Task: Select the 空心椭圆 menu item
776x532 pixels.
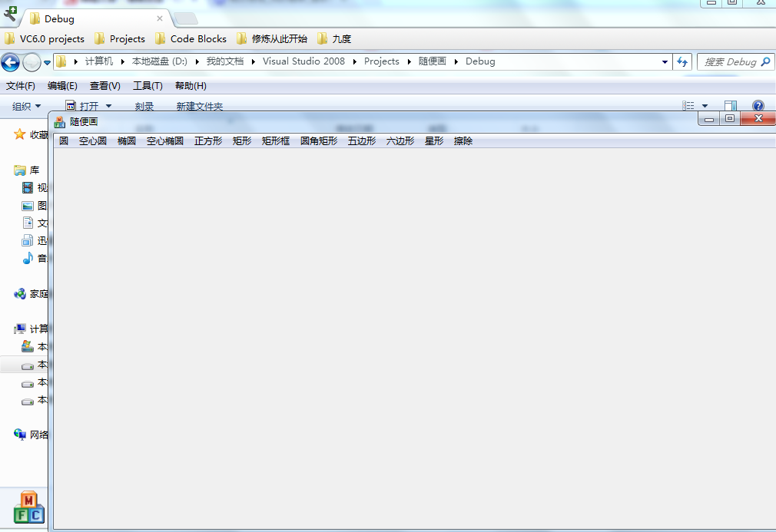Action: coord(164,141)
